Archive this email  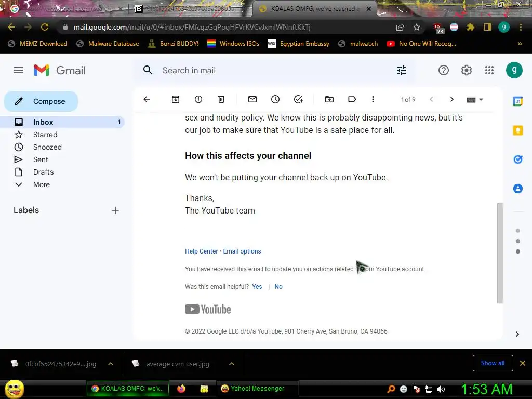point(176,99)
